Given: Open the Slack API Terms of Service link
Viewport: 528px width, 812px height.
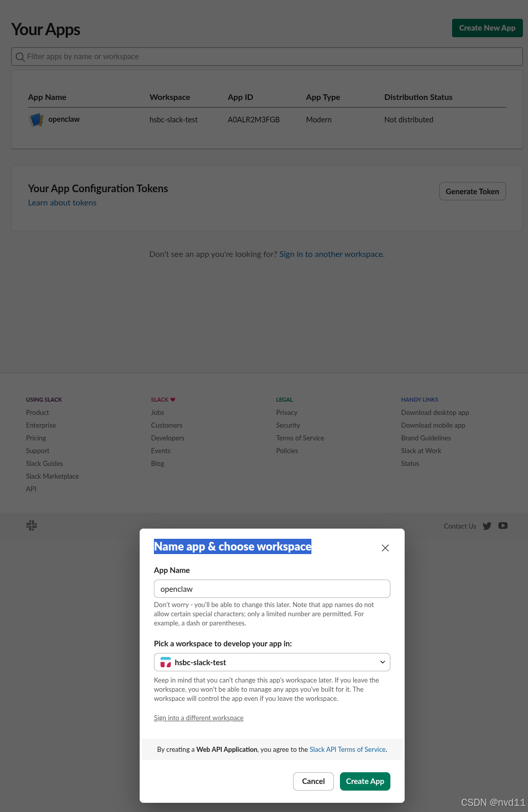Looking at the screenshot, I should 348,749.
